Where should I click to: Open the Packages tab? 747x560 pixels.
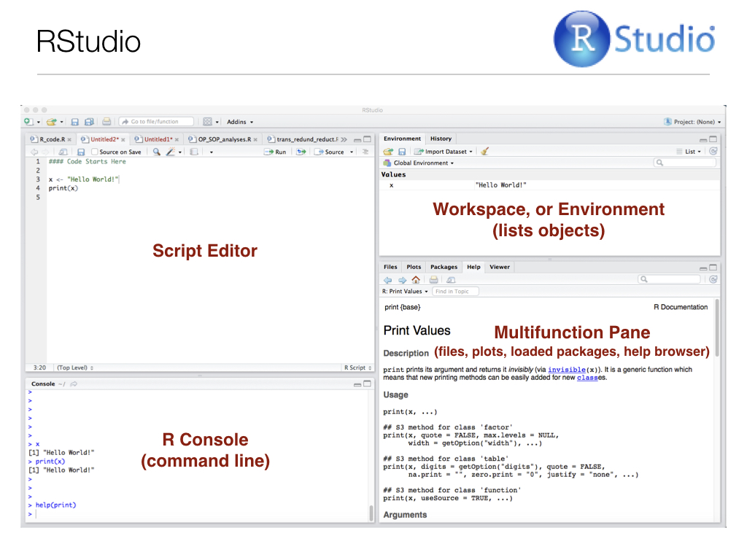444,267
